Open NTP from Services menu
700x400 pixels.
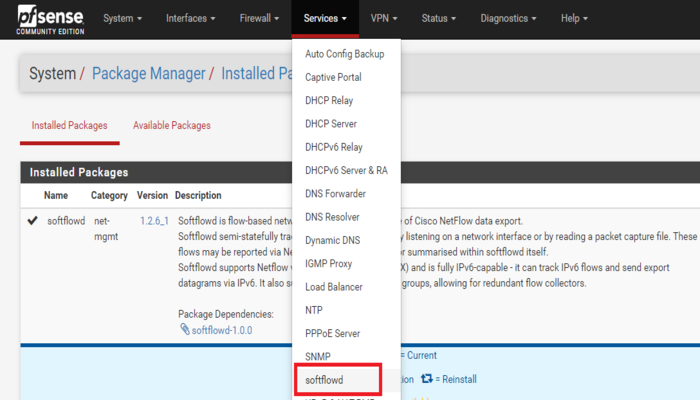pyautogui.click(x=314, y=310)
